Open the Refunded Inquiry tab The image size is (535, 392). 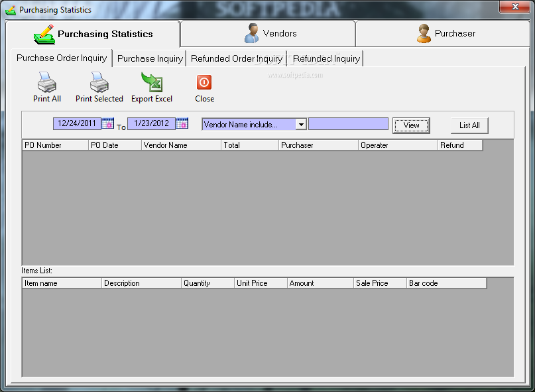(326, 59)
